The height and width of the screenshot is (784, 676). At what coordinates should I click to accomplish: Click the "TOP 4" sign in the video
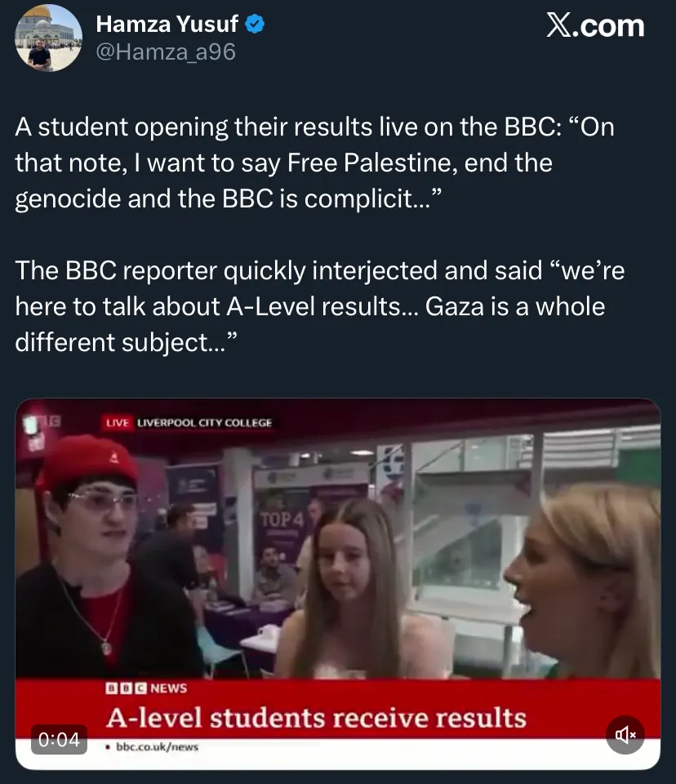pos(281,519)
